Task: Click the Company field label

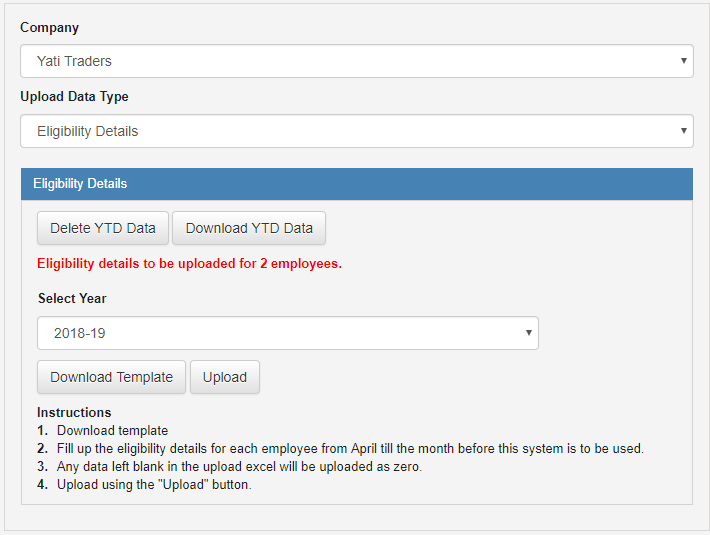Action: pyautogui.click(x=49, y=27)
